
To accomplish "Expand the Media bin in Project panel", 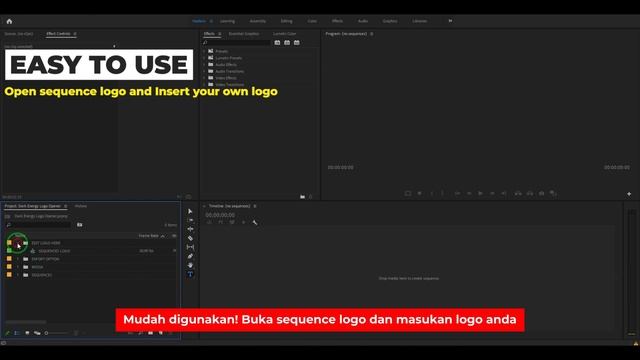I will click(18, 267).
